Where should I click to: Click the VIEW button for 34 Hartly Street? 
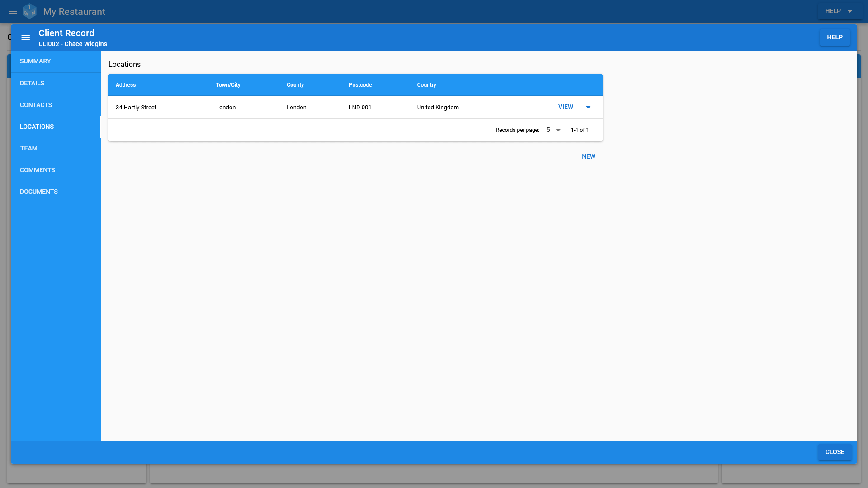click(566, 107)
